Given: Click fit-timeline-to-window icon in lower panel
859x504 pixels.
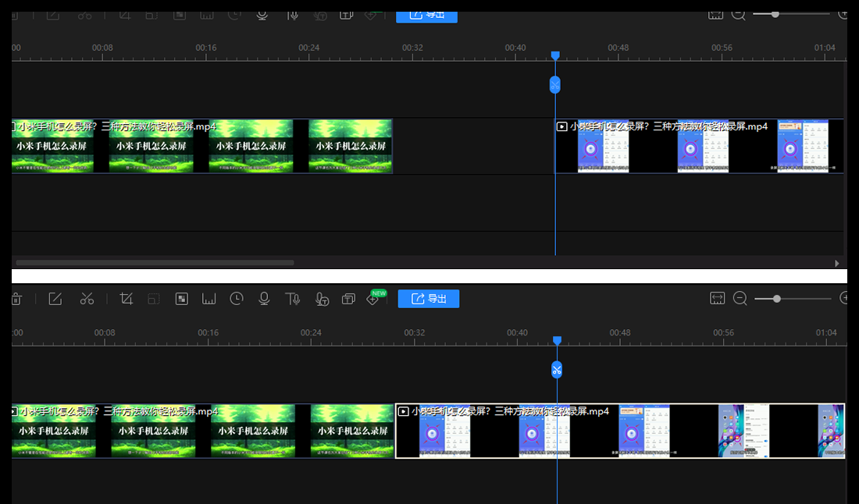Looking at the screenshot, I should [x=717, y=298].
